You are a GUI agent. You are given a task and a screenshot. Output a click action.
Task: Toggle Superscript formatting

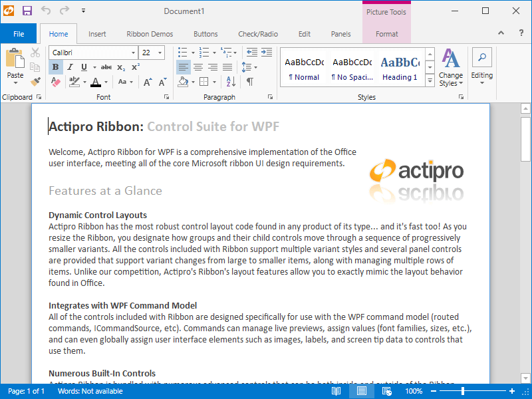136,67
